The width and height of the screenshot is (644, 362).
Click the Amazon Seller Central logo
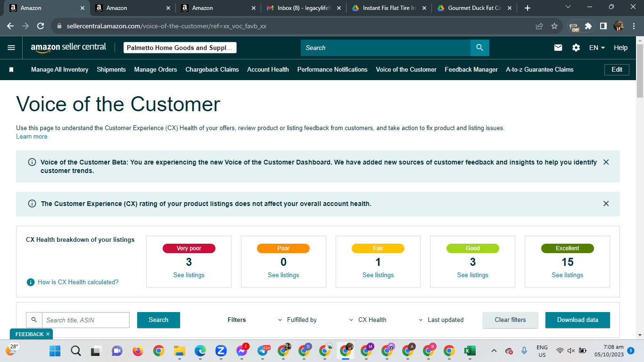(x=69, y=48)
